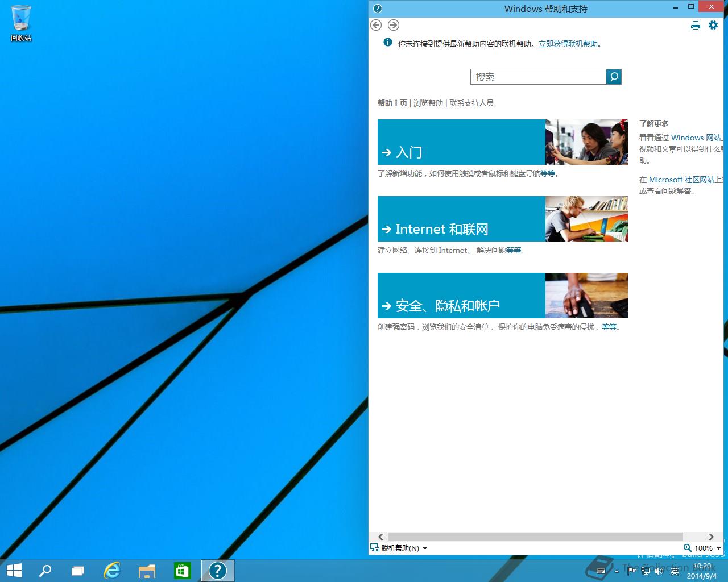Go forward in Help window
This screenshot has width=728, height=582.
tap(394, 25)
